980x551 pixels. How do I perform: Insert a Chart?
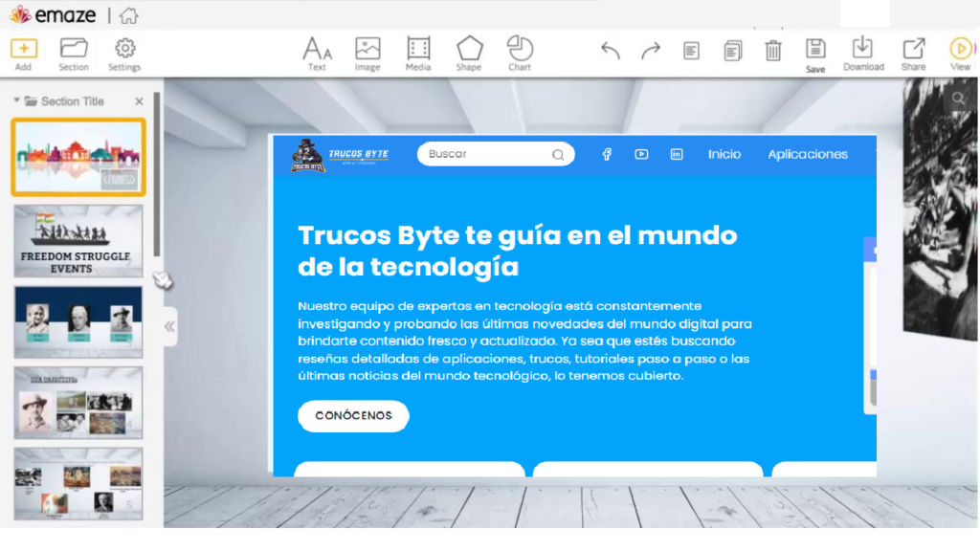pos(520,55)
